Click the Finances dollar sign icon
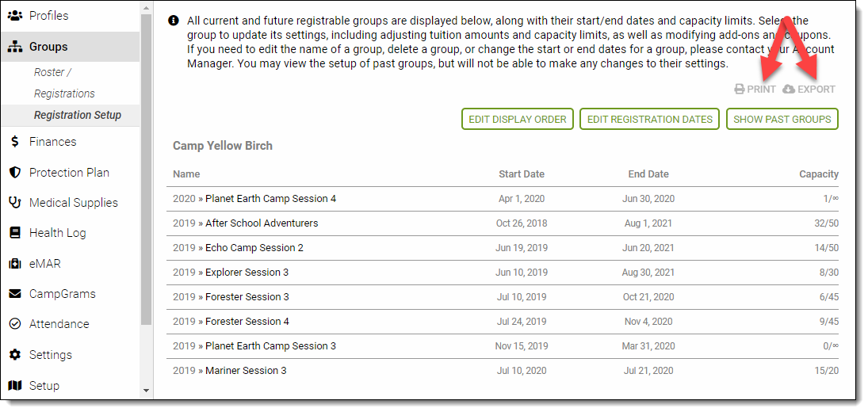Image resolution: width=868 pixels, height=412 pixels. point(14,142)
